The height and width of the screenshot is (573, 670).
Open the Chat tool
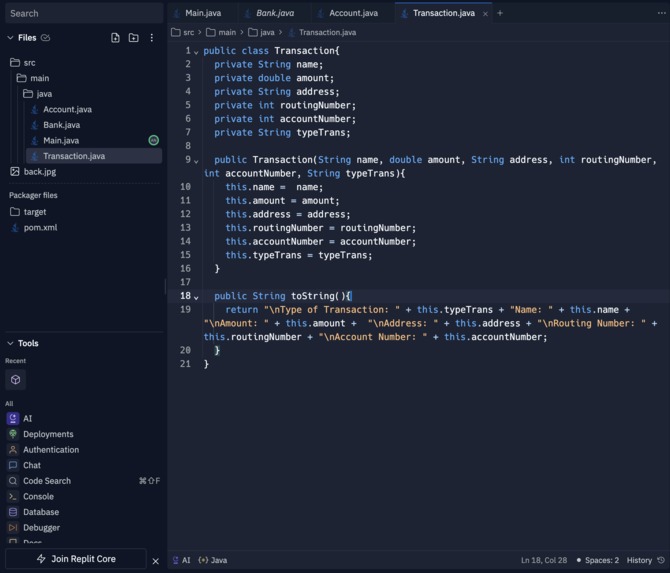pyautogui.click(x=24, y=465)
